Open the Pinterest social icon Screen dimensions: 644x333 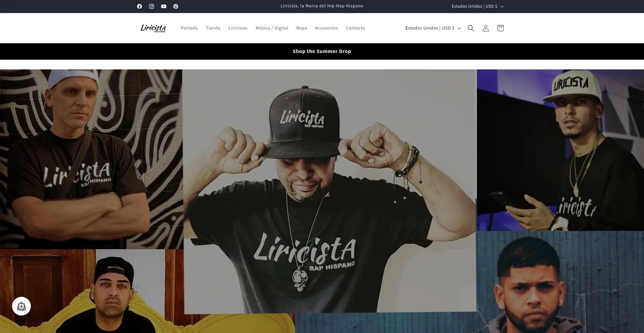(x=176, y=6)
